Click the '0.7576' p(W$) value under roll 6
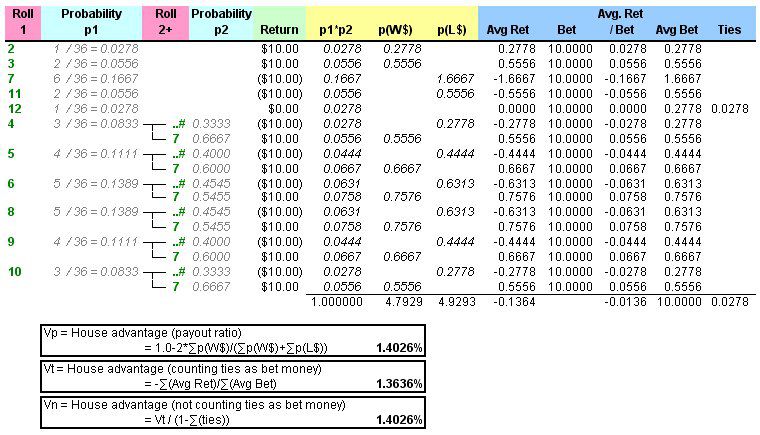The image size is (760, 435). click(402, 196)
